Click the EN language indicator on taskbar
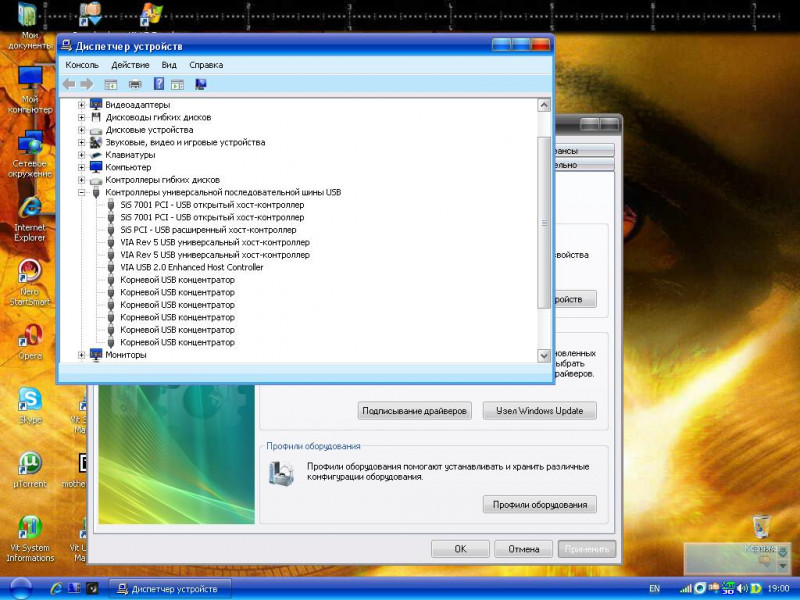 click(655, 588)
